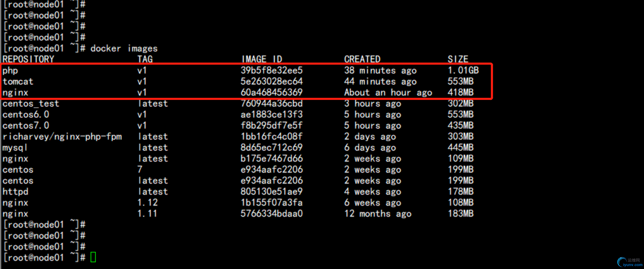Click the 302MB size value
This screenshot has width=644, height=269.
pyautogui.click(x=460, y=104)
